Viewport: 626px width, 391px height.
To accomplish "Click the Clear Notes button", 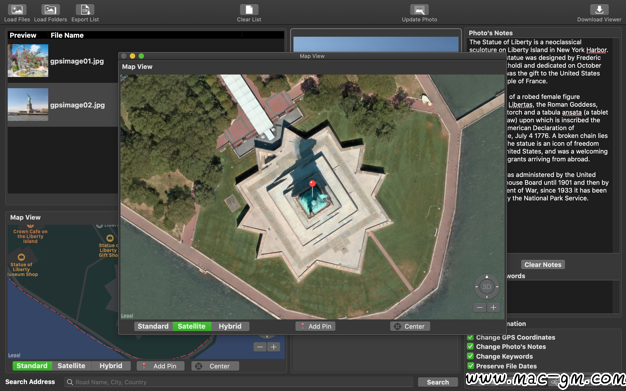I will click(x=543, y=264).
